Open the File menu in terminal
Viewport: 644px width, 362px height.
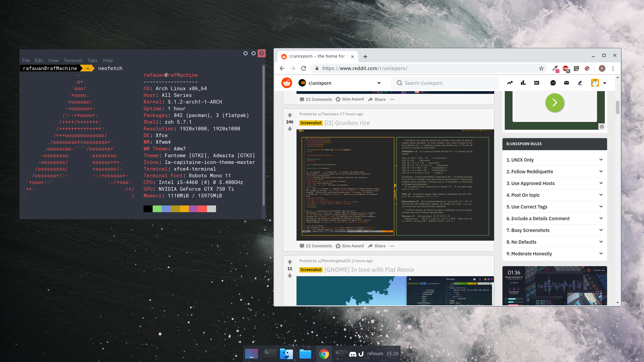(x=25, y=60)
